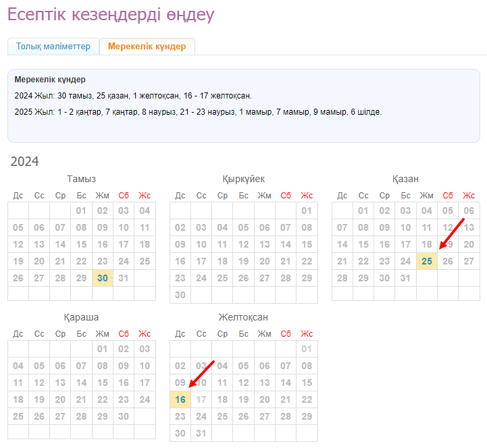Click day 01 in Желтоқсан calendar

coord(307,349)
